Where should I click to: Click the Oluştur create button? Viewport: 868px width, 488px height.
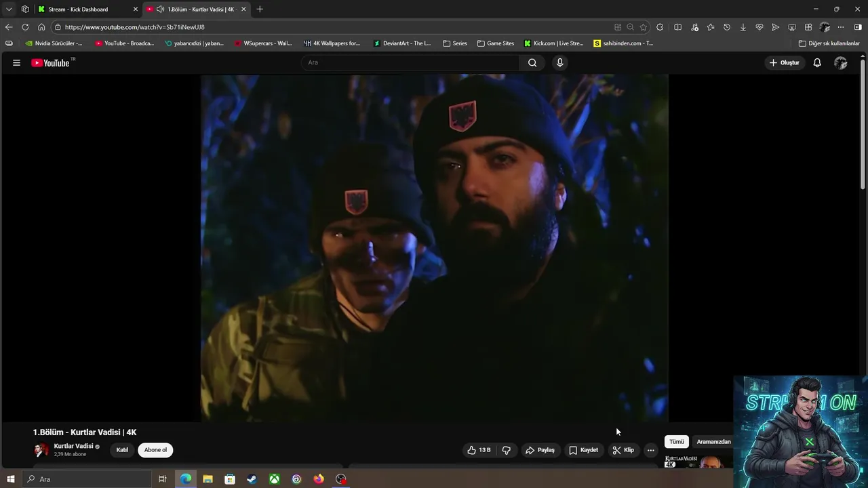(784, 62)
